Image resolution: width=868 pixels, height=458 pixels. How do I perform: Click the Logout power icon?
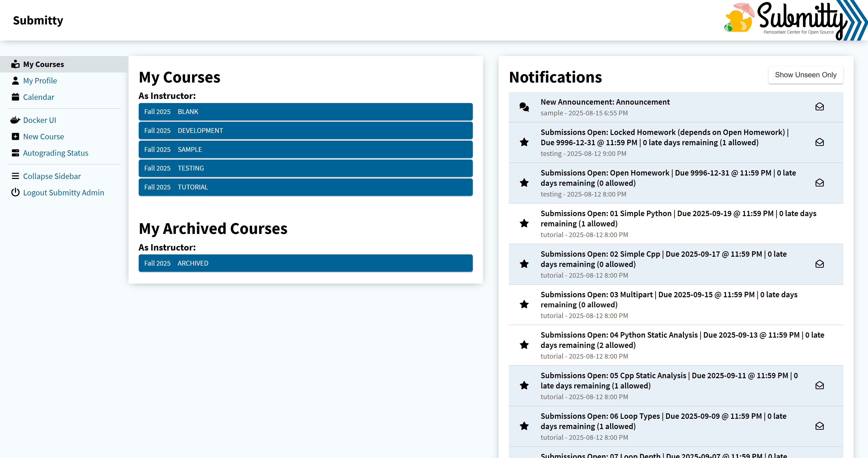(15, 192)
